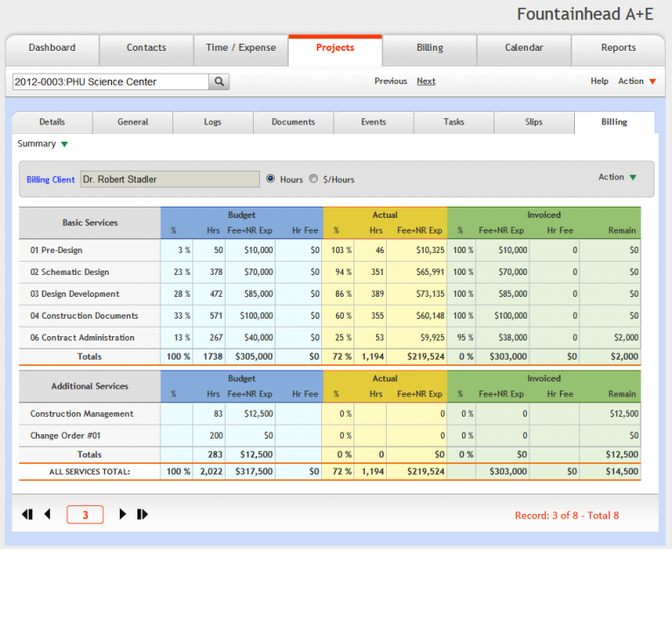Go to previous record arrow icon
The width and height of the screenshot is (672, 626).
[x=47, y=515]
